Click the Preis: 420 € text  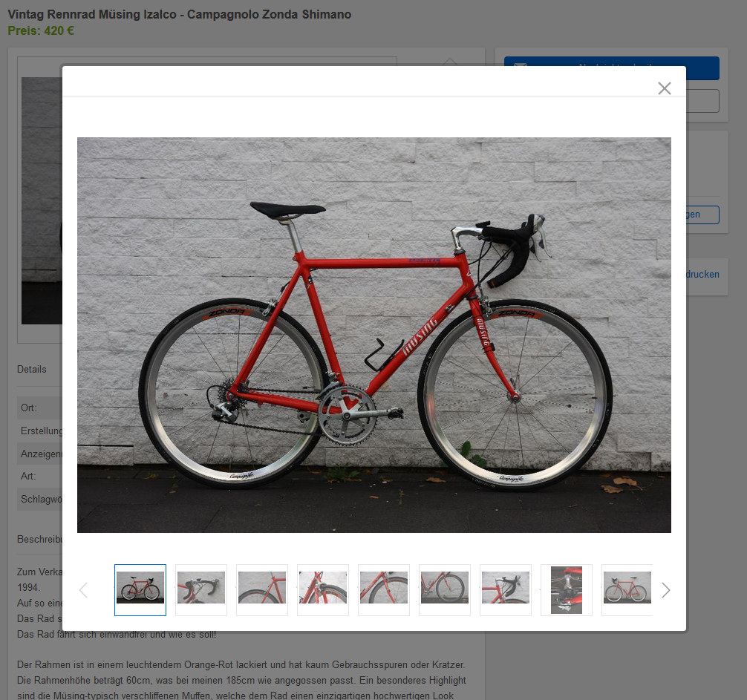tap(41, 31)
